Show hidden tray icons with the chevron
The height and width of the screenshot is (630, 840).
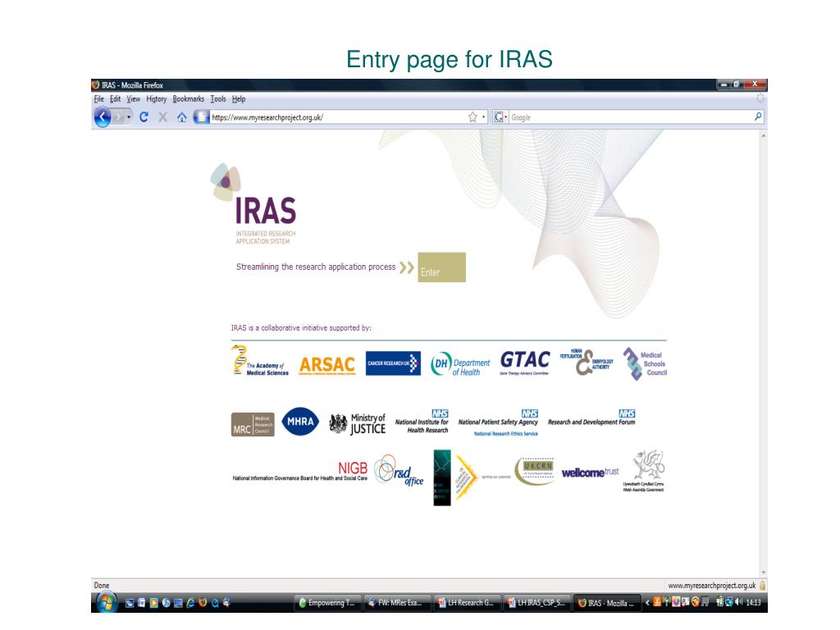tap(646, 603)
